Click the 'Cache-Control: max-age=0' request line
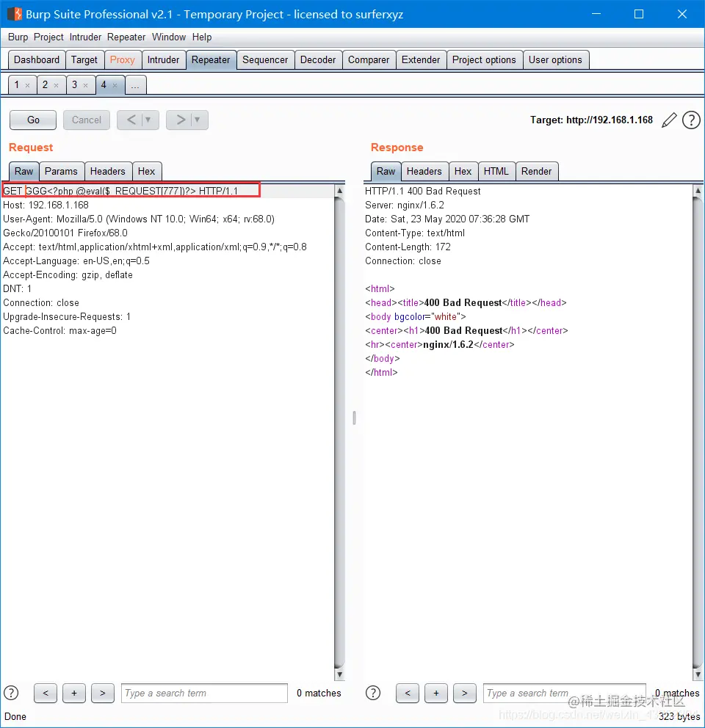This screenshot has height=728, width=705. click(x=59, y=330)
